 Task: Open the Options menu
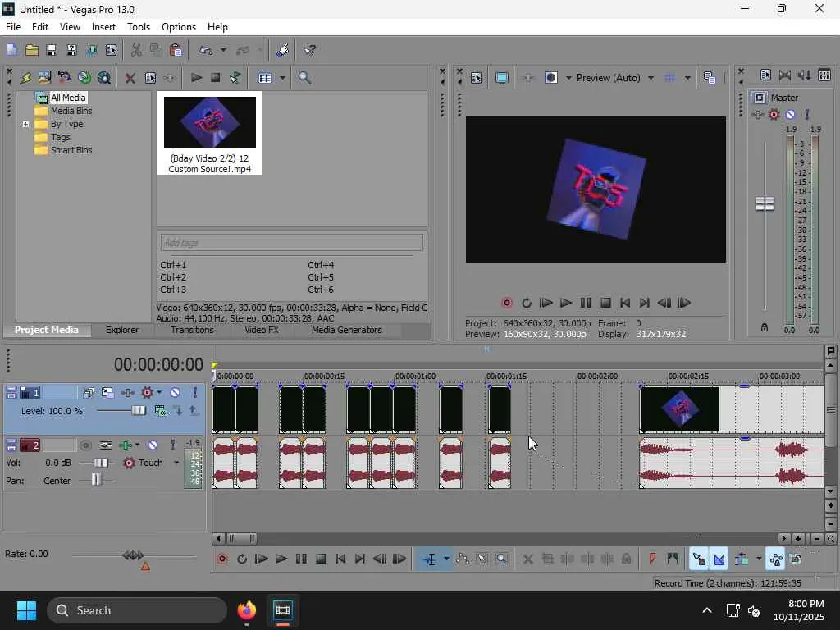coord(178,27)
